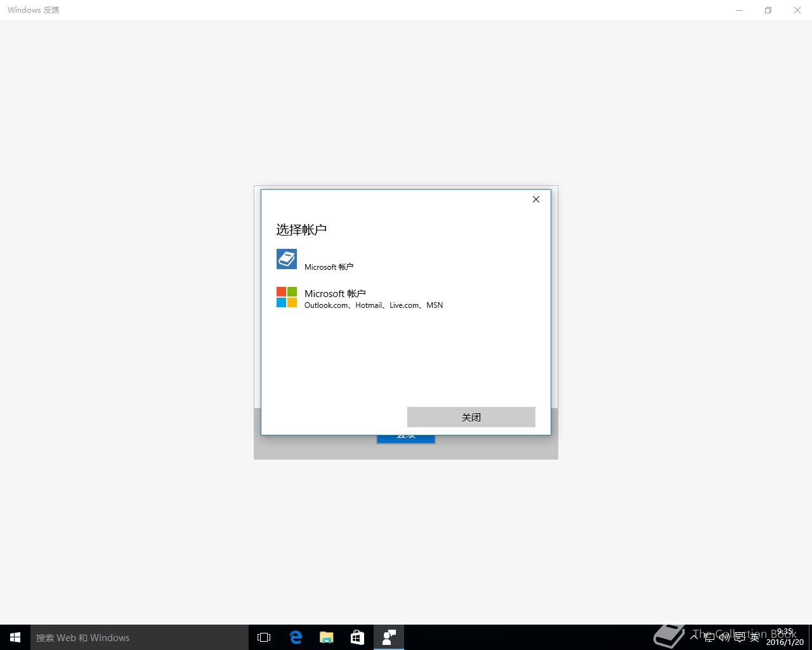Click the 关闭 button in dialog

pos(471,417)
